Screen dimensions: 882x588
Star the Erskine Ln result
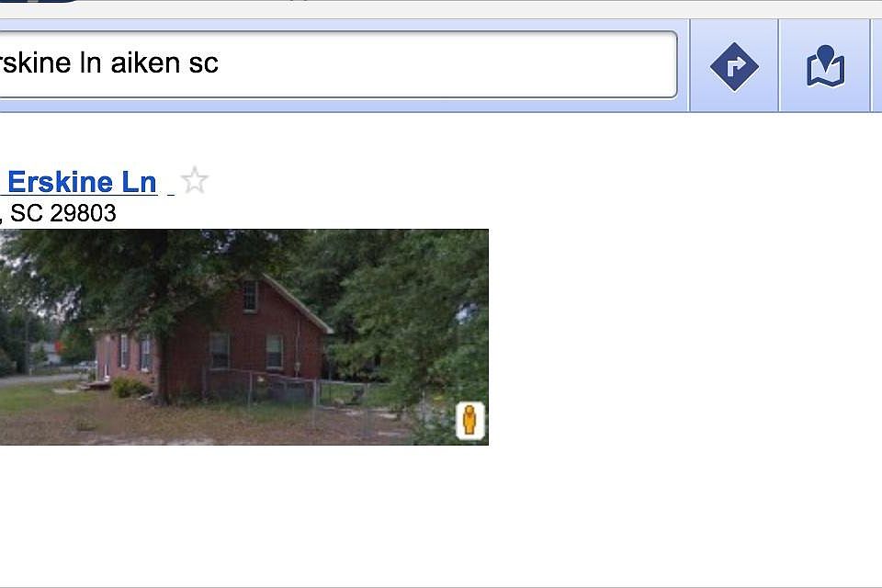tap(195, 181)
